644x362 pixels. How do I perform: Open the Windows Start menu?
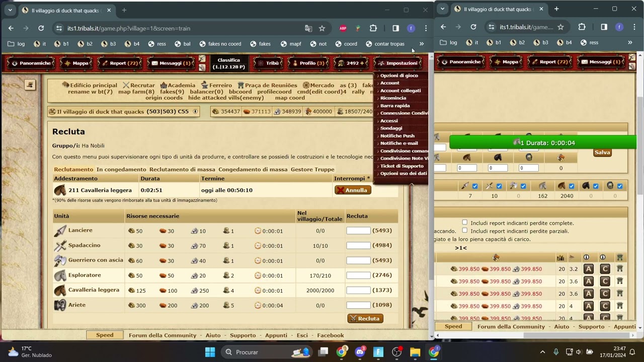coord(210,352)
